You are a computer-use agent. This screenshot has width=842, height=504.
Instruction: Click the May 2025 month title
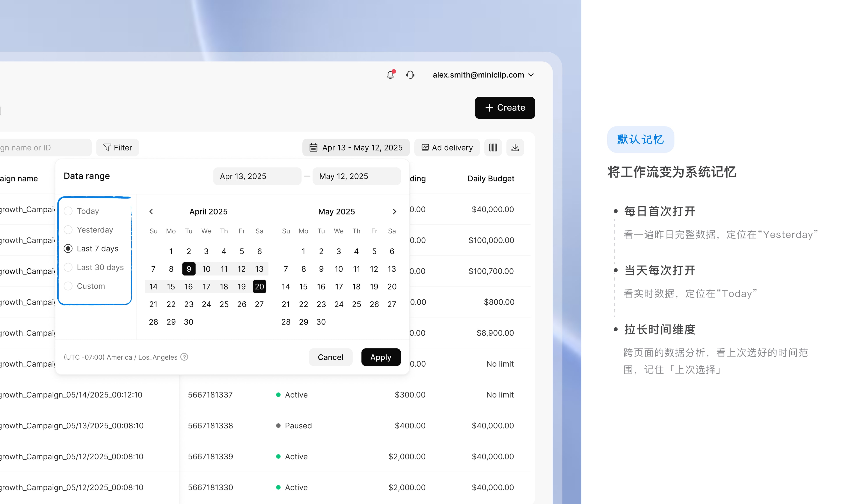pos(336,212)
